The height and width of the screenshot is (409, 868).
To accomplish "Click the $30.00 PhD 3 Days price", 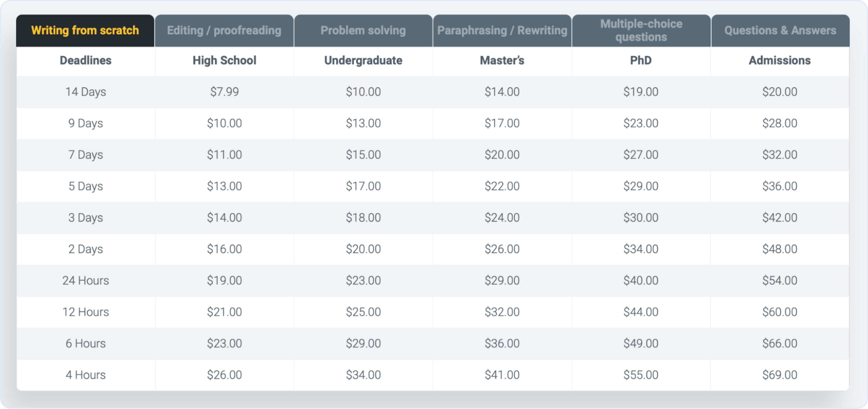I will pyautogui.click(x=641, y=218).
